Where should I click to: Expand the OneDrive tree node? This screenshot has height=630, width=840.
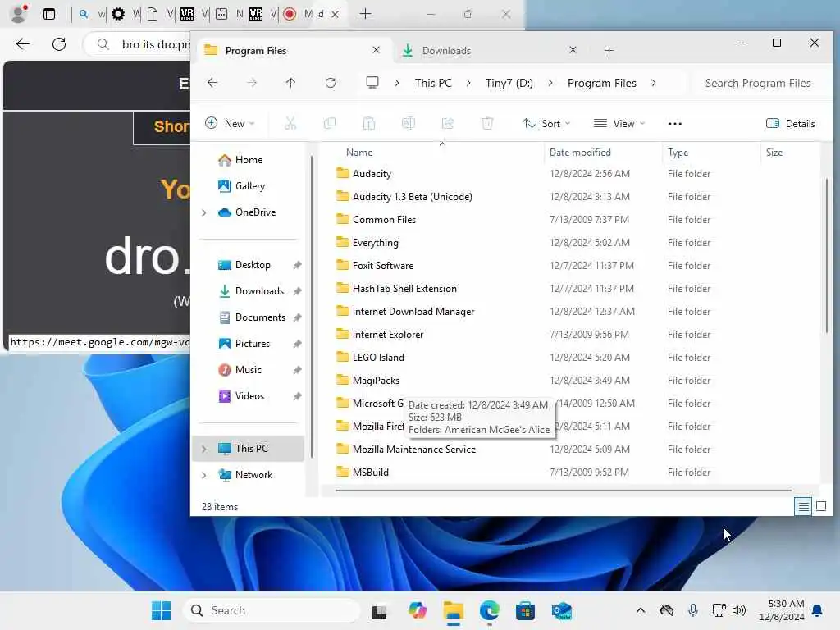[x=204, y=212]
